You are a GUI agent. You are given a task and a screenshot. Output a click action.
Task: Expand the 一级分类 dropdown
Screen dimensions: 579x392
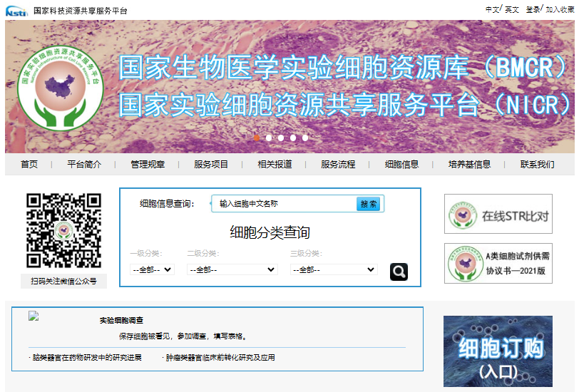(152, 269)
